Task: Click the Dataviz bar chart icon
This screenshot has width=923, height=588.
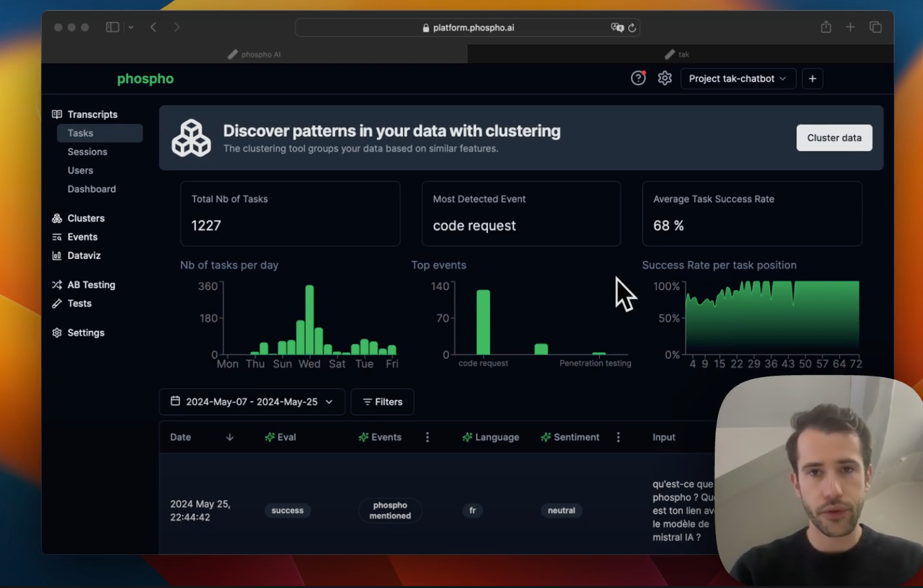Action: tap(57, 255)
